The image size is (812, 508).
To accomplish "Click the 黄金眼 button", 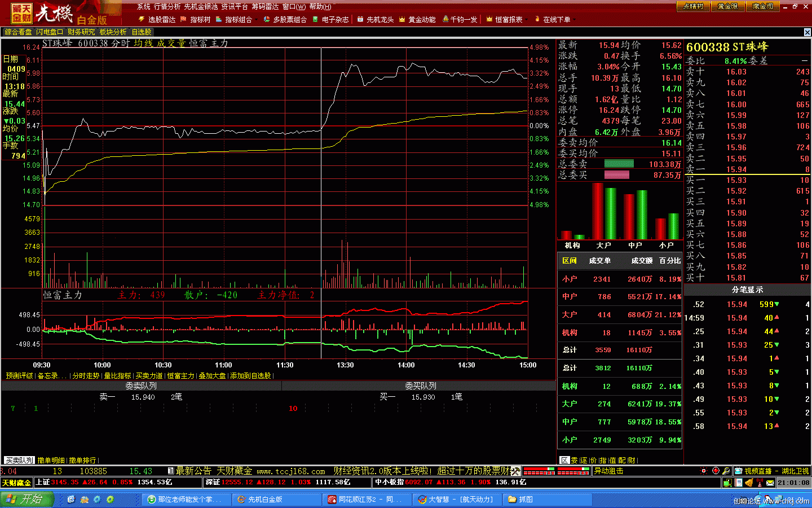I will (x=727, y=6).
